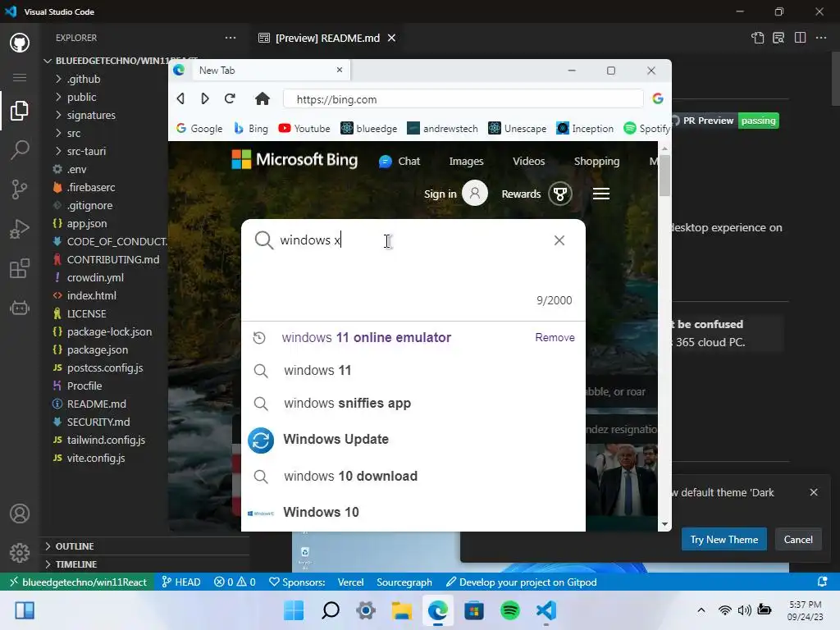
Task: Open the blueedge bookmark
Action: (x=369, y=129)
